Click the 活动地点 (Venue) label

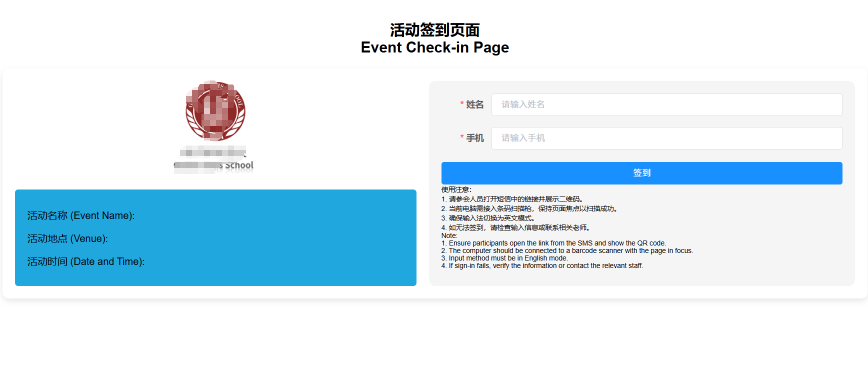point(67,238)
